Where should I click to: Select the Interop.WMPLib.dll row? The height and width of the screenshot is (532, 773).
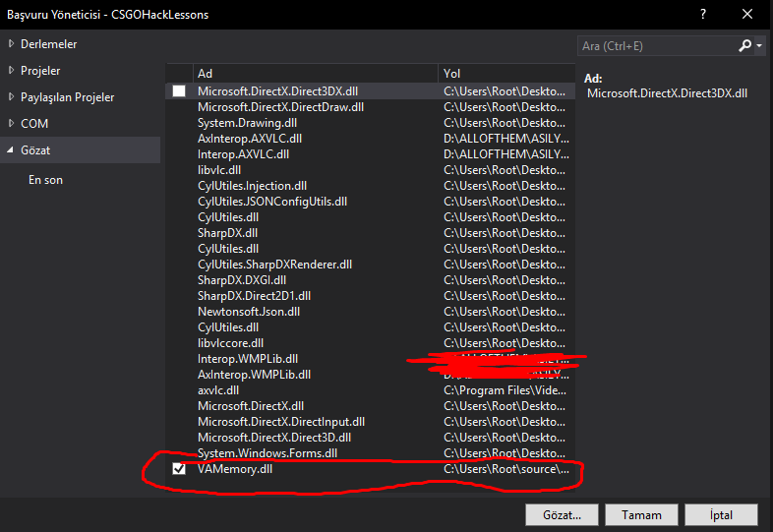(x=370, y=359)
